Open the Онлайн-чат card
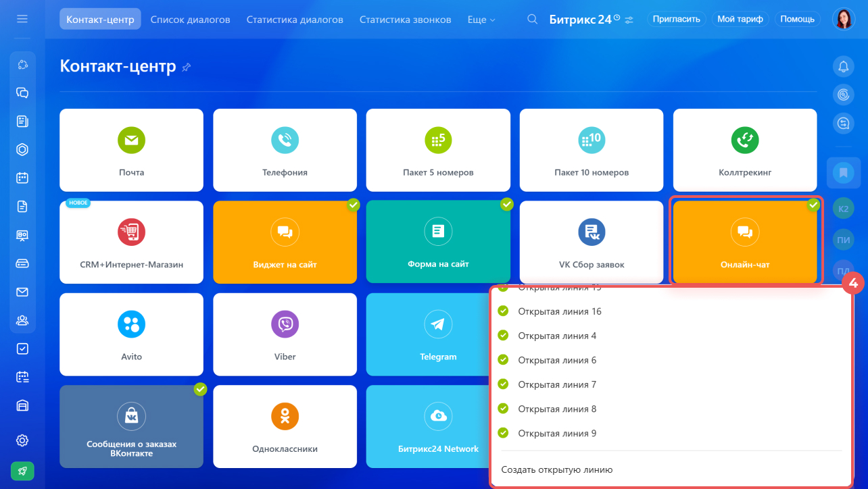 coord(745,242)
